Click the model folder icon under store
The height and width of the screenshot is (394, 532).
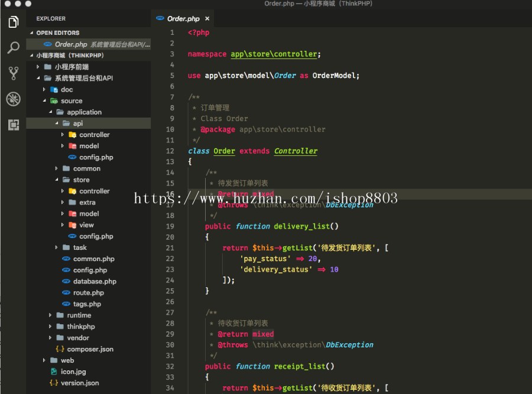[x=72, y=214]
